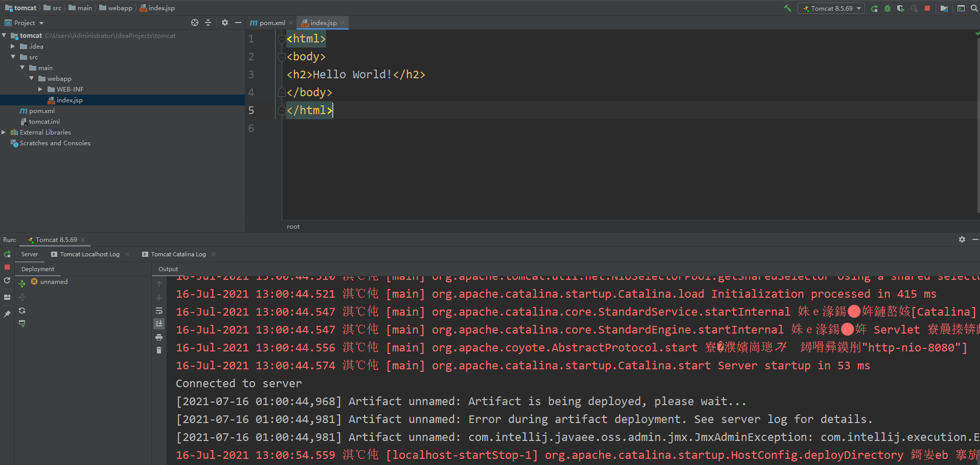Select the unnamed artifact in Deployment

49,281
